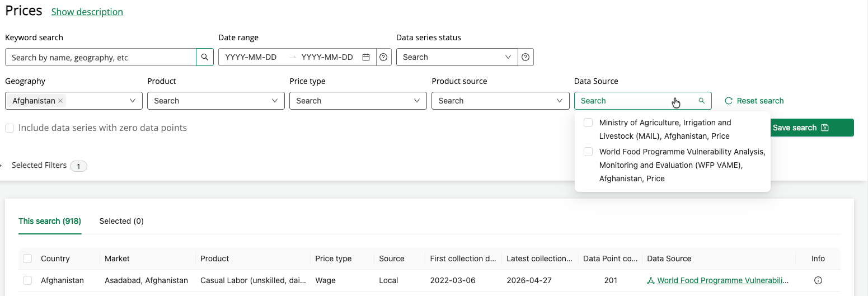The image size is (868, 296).
Task: Click the Price type column header
Action: tap(334, 259)
